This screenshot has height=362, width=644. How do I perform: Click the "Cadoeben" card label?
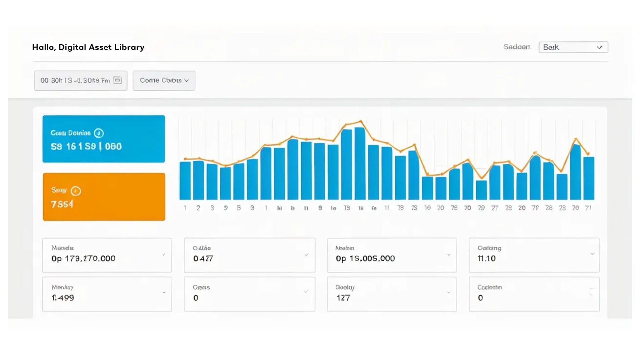pyautogui.click(x=490, y=287)
